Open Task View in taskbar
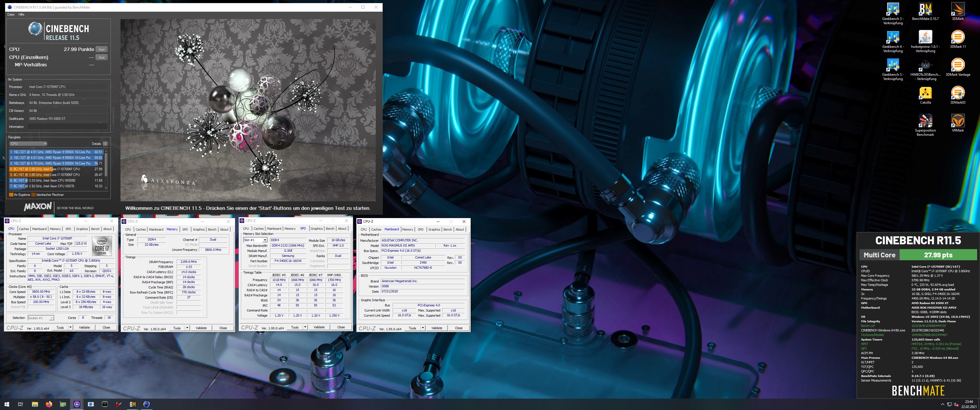 pyautogui.click(x=21, y=404)
